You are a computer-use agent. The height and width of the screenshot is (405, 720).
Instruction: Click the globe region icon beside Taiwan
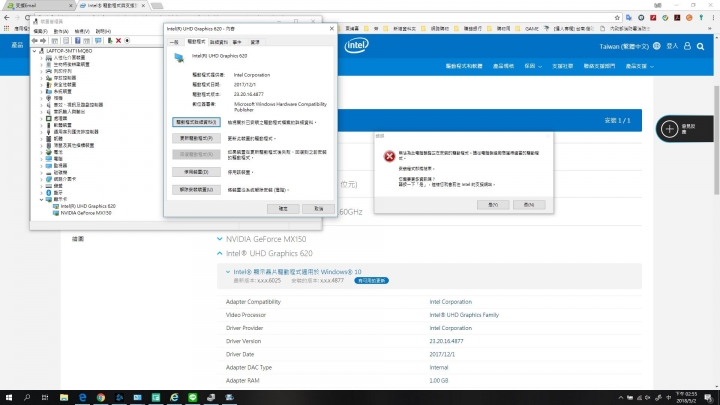657,46
